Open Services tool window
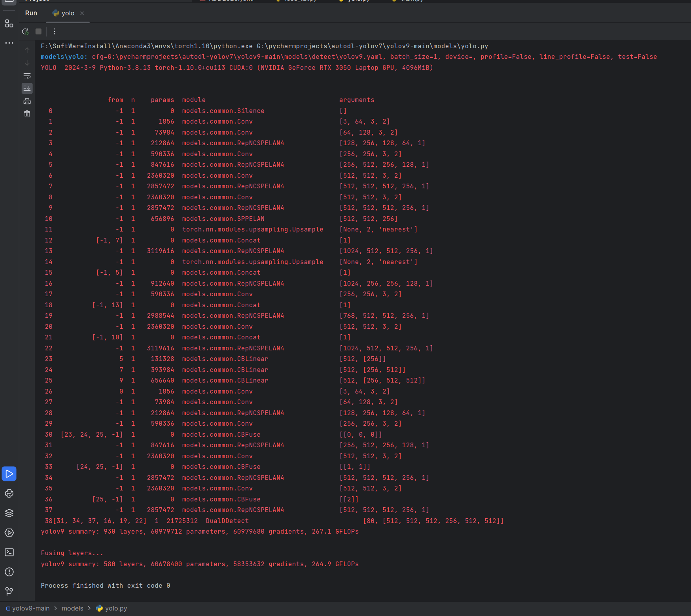The image size is (691, 616). pyautogui.click(x=9, y=533)
